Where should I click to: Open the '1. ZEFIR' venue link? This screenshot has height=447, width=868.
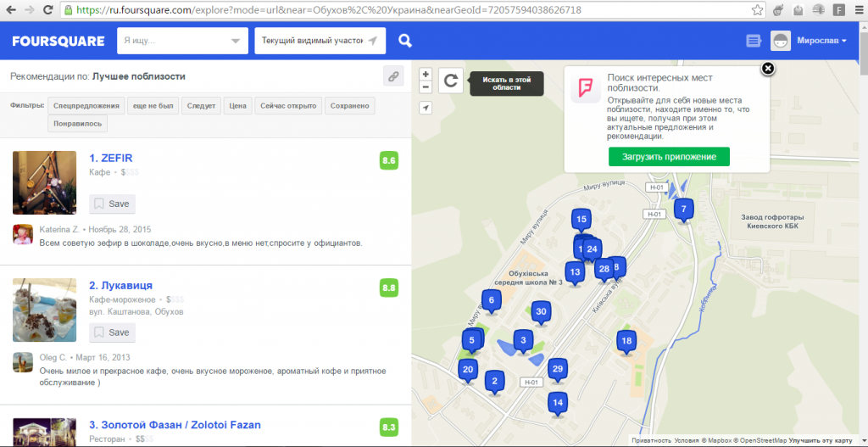(111, 158)
